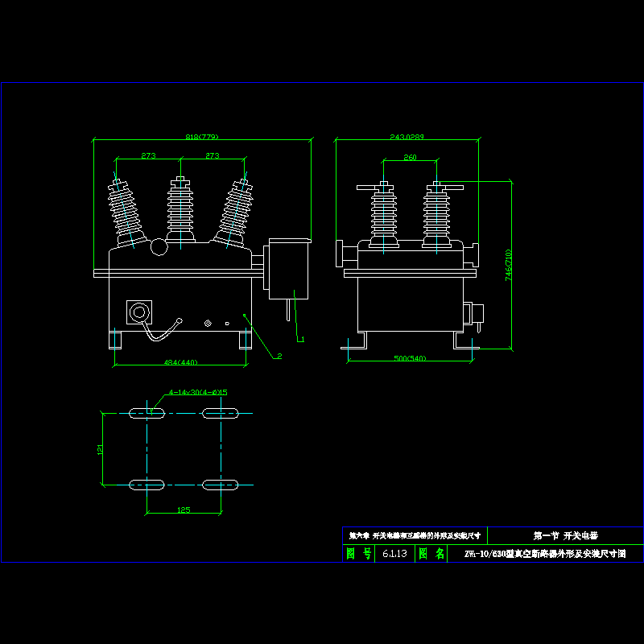This screenshot has height=644, width=644.
Task: Click the round indicator window on the housing
Action: click(x=141, y=312)
